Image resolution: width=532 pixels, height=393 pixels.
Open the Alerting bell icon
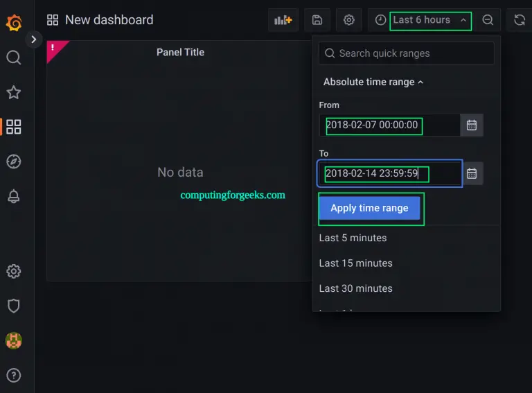tap(14, 196)
